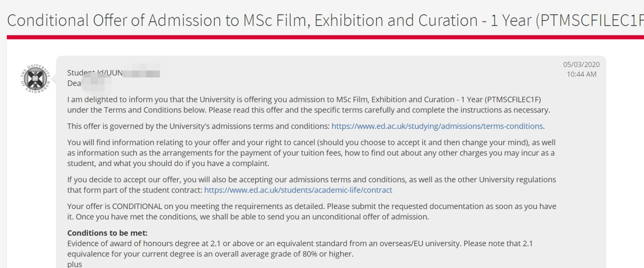The width and height of the screenshot is (644, 268).
Task: Click the 'I am delighted to inform you' sentence
Action: tap(304, 100)
